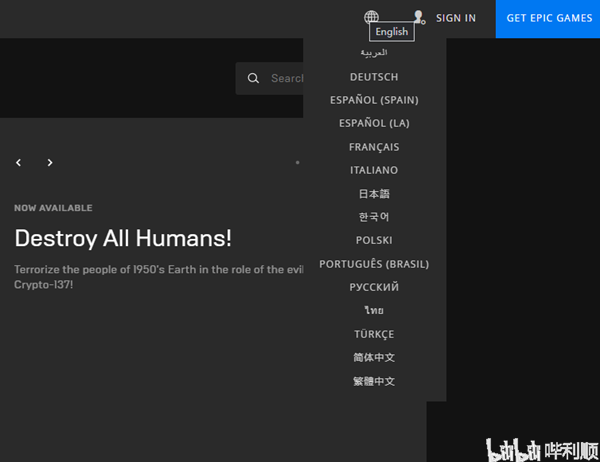Choose ESPAÑOL (LA) language
Screen dimensions: 600x462
[x=374, y=123]
